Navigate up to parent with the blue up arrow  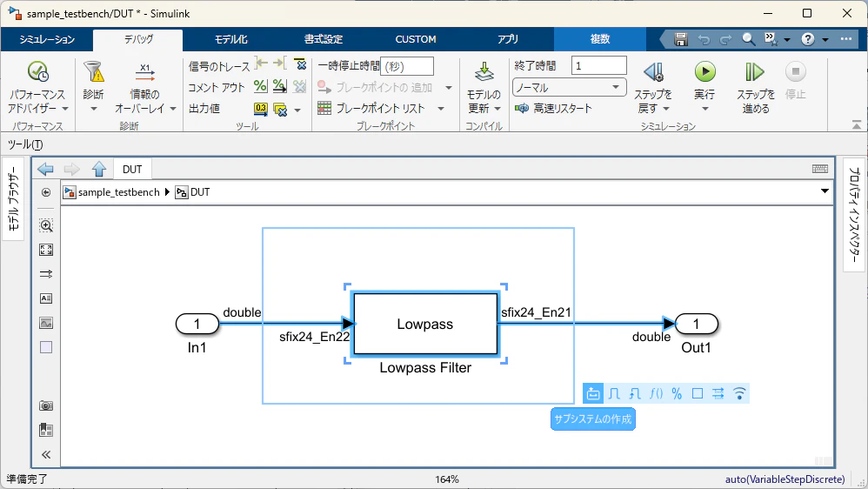coord(99,169)
